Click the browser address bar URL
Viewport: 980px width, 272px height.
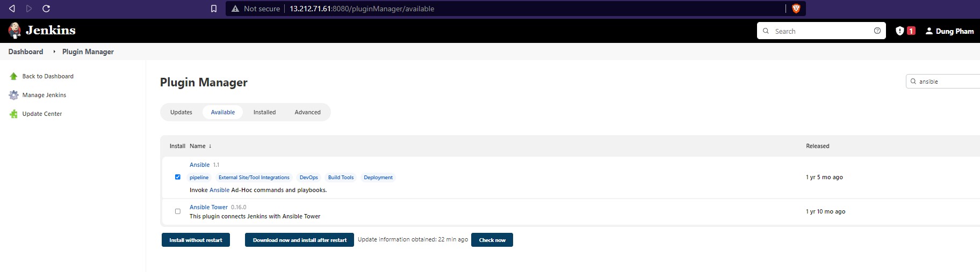point(362,9)
